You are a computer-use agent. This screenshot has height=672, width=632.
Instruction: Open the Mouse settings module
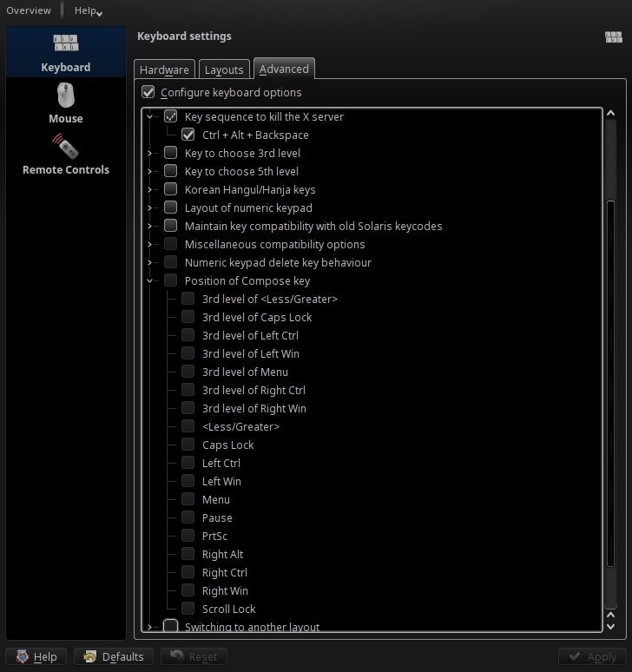[x=66, y=103]
